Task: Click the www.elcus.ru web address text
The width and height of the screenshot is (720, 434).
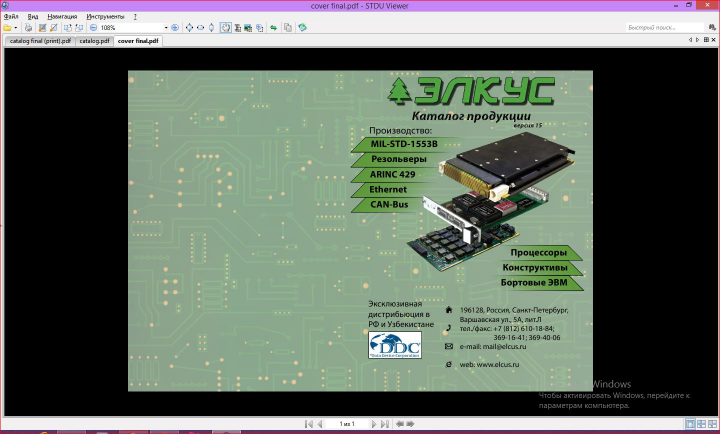Action: tap(498, 365)
